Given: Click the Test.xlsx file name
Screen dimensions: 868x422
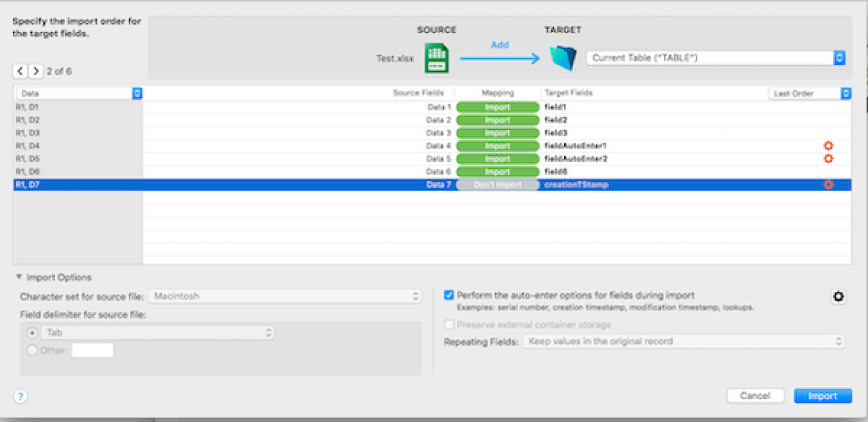Looking at the screenshot, I should 395,59.
